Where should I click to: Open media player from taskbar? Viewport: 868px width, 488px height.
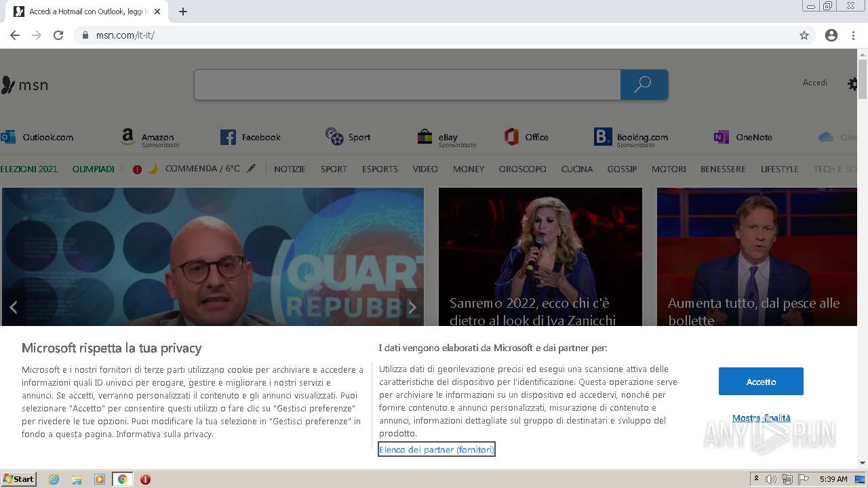point(100,479)
